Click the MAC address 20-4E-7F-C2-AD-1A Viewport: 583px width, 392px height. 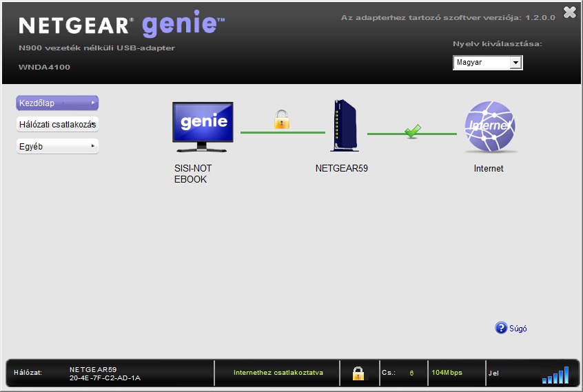[105, 378]
